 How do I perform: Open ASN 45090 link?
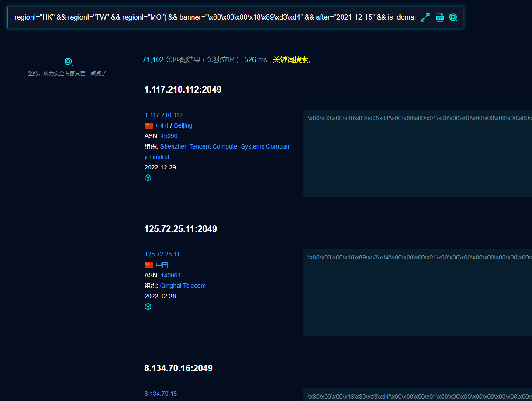pos(169,136)
